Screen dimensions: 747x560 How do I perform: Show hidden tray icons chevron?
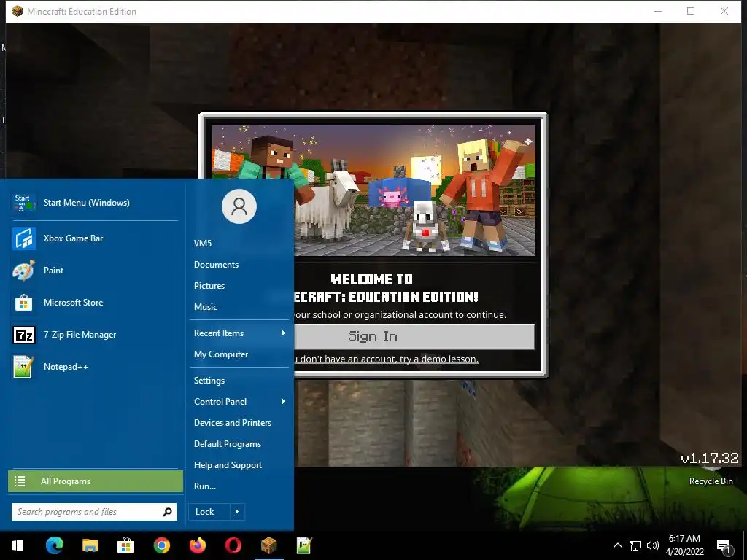coord(617,545)
